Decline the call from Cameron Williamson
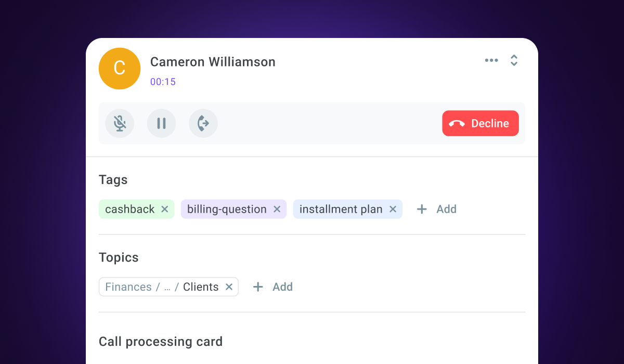Image resolution: width=624 pixels, height=364 pixels. click(480, 123)
